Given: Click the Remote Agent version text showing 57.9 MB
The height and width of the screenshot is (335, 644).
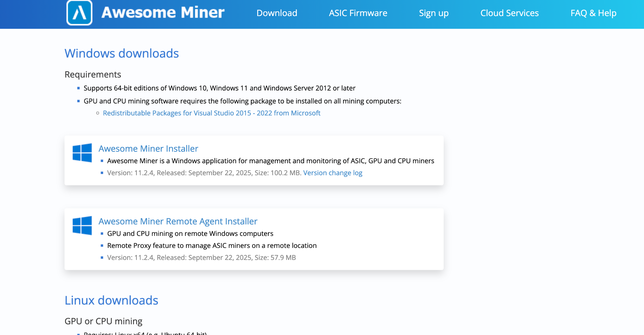Looking at the screenshot, I should [x=201, y=257].
